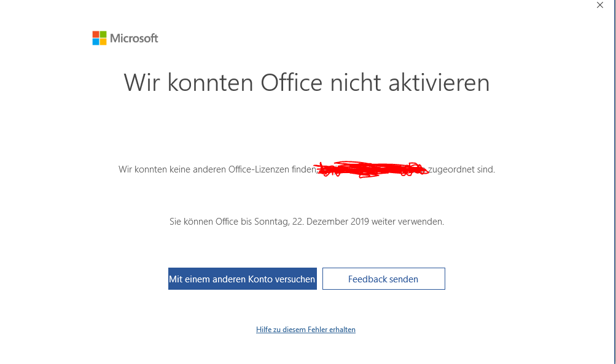Click the date '22. Dezember 2019'

click(330, 222)
